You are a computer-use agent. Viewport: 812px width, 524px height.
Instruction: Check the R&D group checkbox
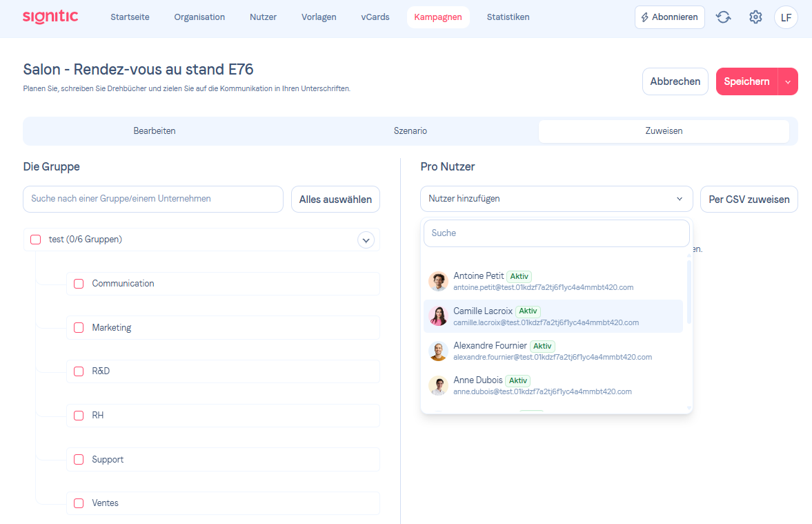[x=79, y=371]
